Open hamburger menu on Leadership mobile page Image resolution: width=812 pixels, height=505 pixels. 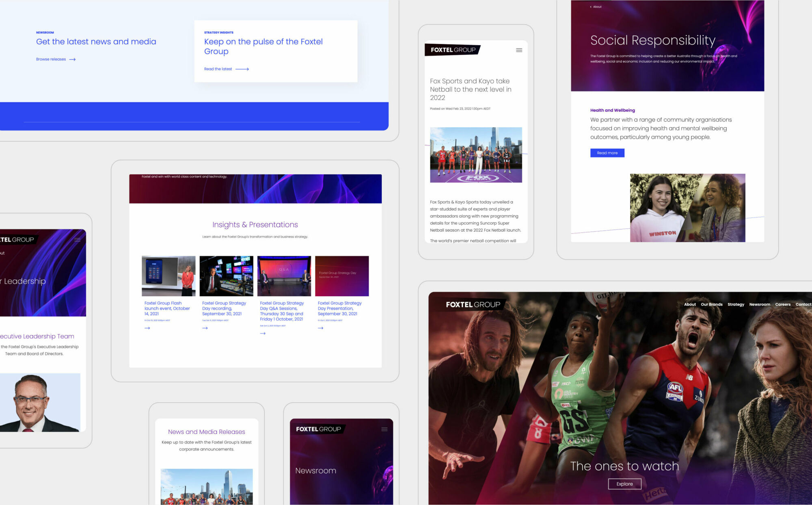click(77, 240)
